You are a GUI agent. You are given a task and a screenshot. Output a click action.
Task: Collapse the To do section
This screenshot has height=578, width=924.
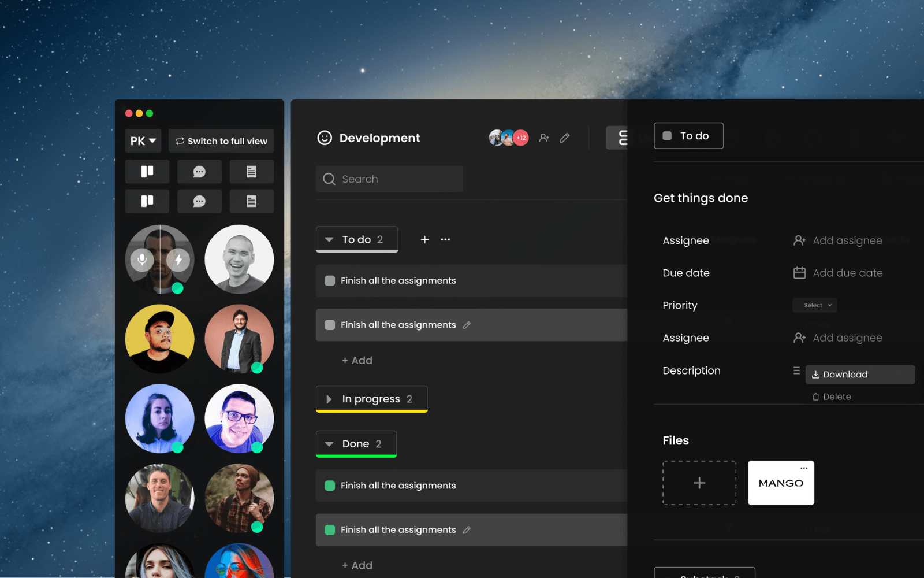(x=329, y=239)
